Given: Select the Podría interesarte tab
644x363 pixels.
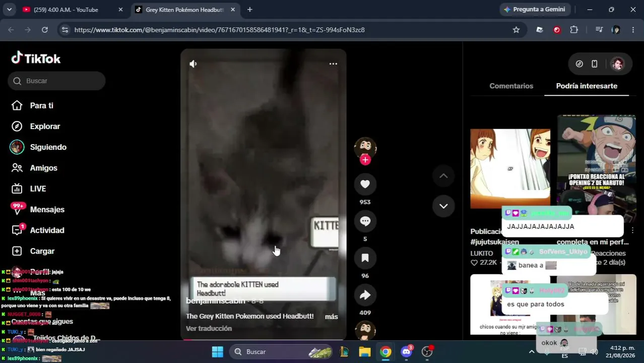Looking at the screenshot, I should pos(587,86).
